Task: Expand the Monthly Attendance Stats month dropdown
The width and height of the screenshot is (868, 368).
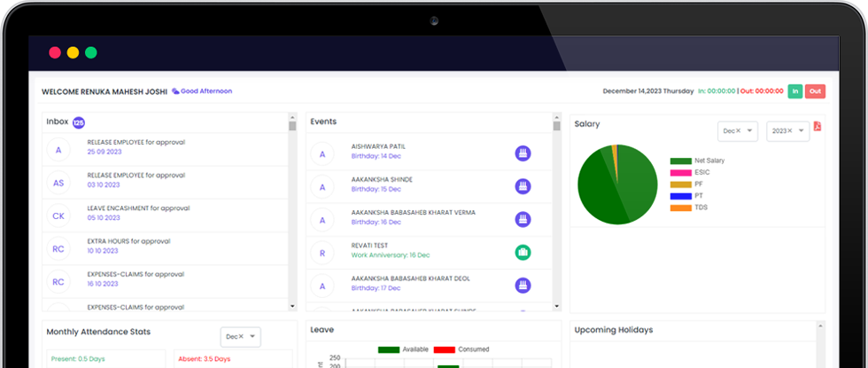Action: [253, 336]
